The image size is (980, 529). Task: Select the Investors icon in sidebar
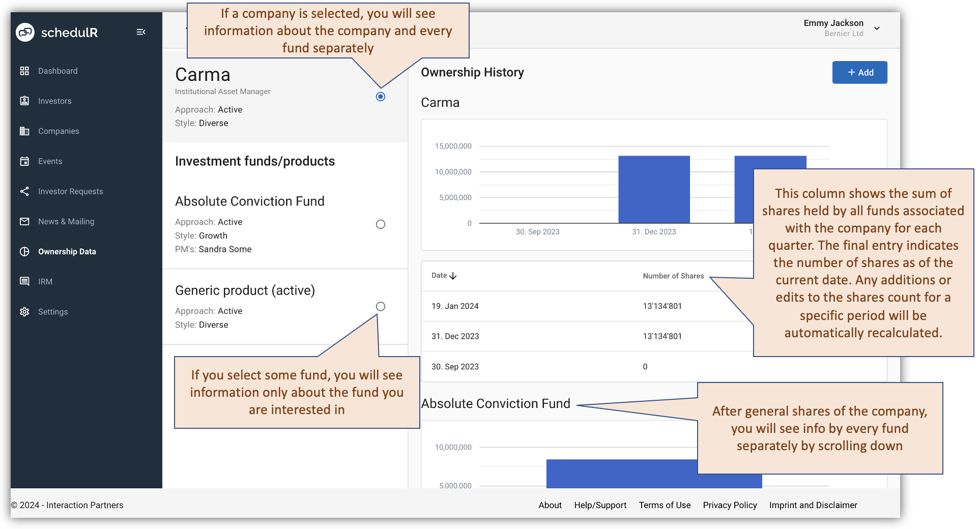[x=24, y=101]
